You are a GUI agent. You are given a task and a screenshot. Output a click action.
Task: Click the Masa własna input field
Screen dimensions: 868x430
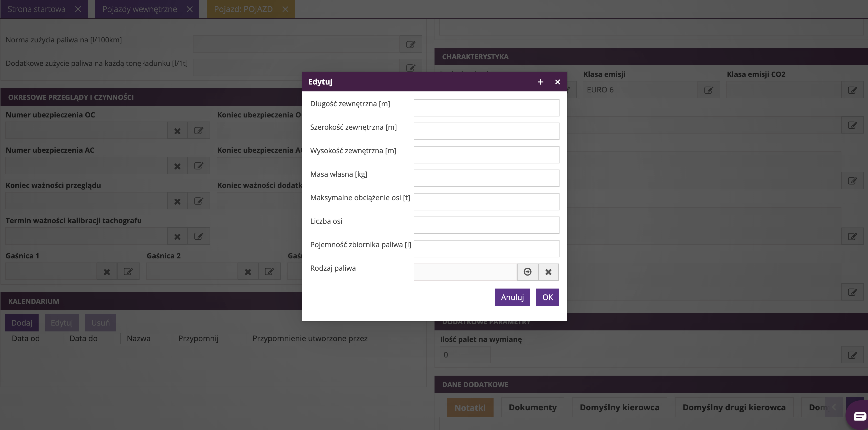(x=486, y=178)
